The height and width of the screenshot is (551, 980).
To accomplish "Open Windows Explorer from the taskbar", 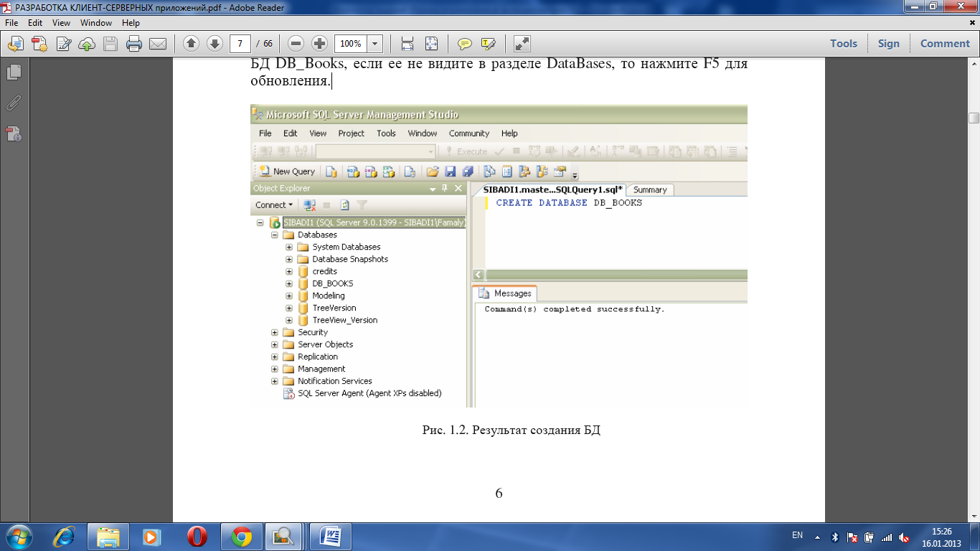I will (x=108, y=536).
